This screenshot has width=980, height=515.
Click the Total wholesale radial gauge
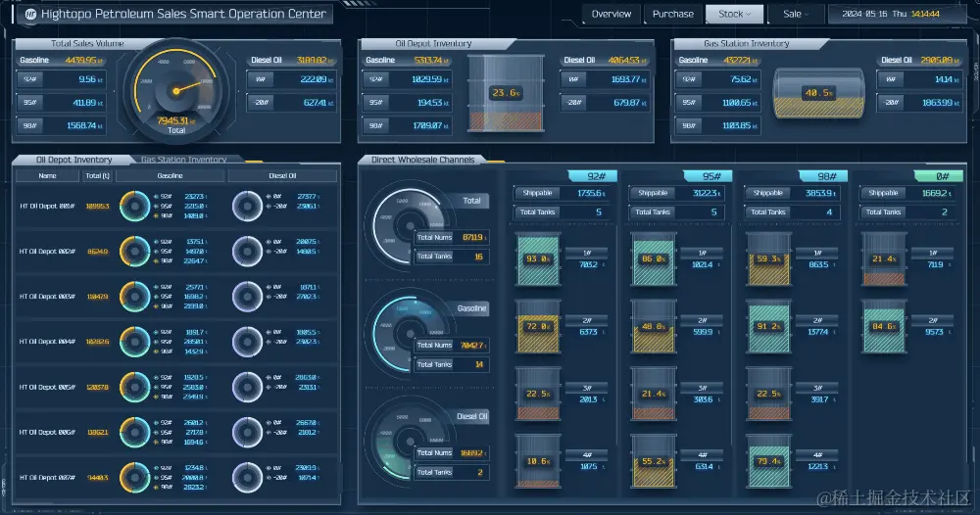coord(410,225)
